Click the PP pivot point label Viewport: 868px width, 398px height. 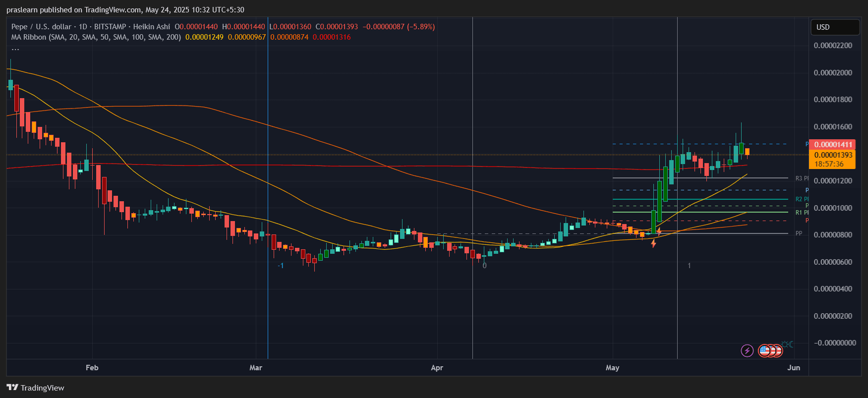point(799,233)
